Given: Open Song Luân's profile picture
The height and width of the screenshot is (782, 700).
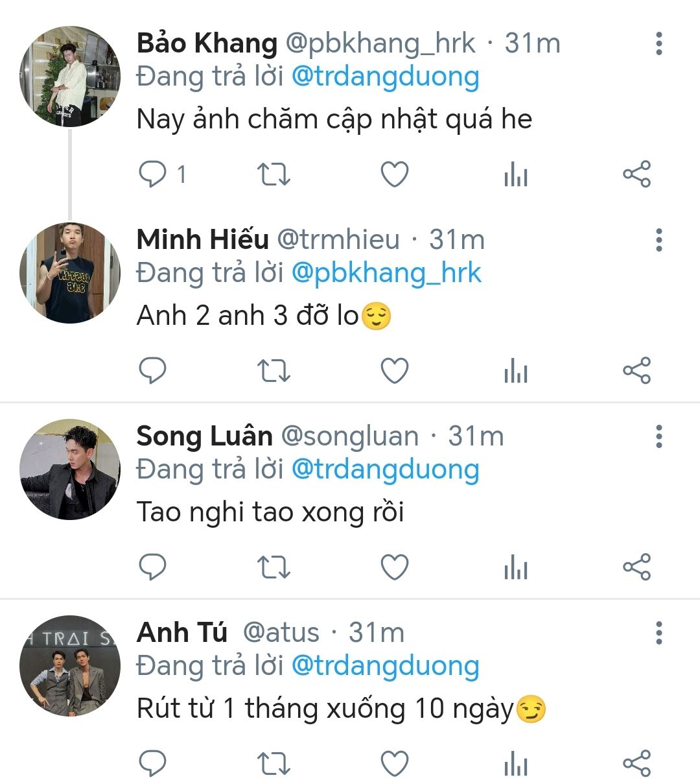Looking at the screenshot, I should point(70,469).
